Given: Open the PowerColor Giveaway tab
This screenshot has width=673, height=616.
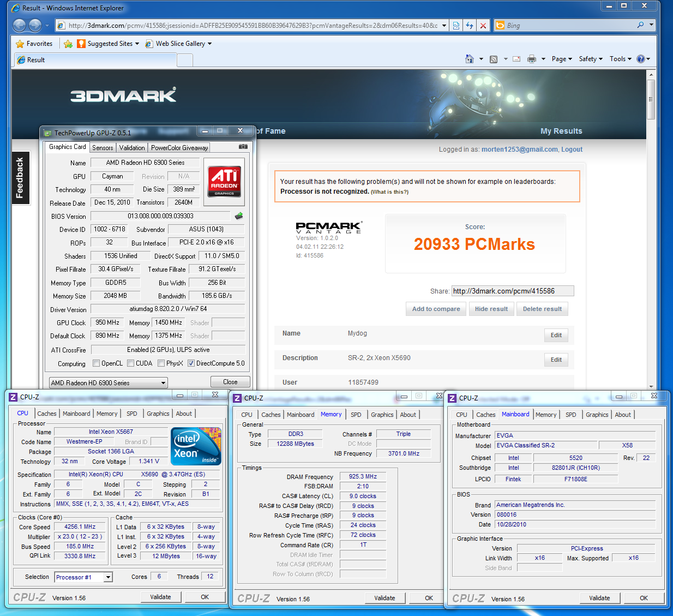Looking at the screenshot, I should (179, 148).
